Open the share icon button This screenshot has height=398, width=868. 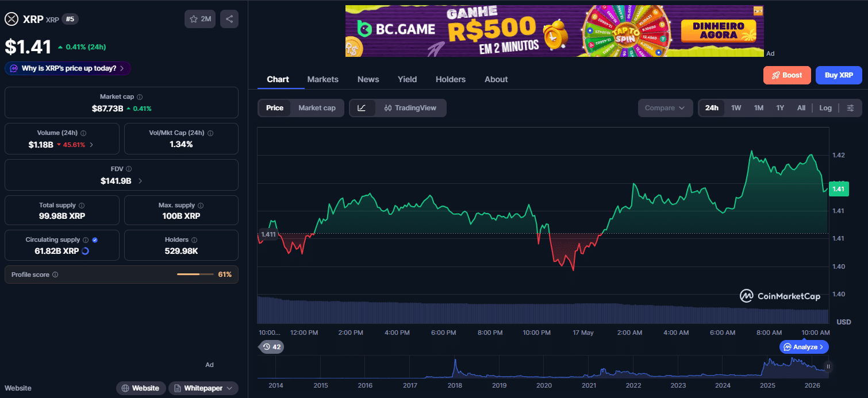pyautogui.click(x=229, y=19)
